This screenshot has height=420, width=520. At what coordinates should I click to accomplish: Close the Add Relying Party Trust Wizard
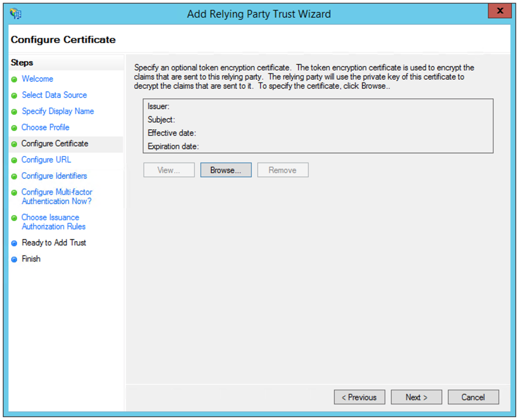point(500,11)
